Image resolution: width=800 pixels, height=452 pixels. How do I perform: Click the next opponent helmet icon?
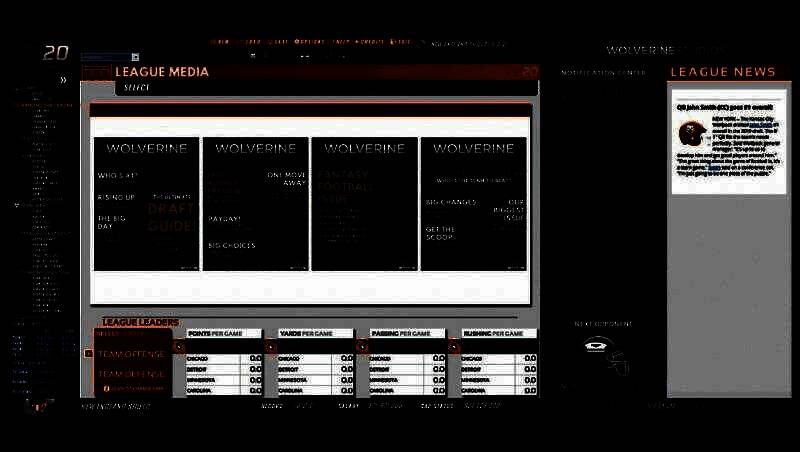click(603, 354)
